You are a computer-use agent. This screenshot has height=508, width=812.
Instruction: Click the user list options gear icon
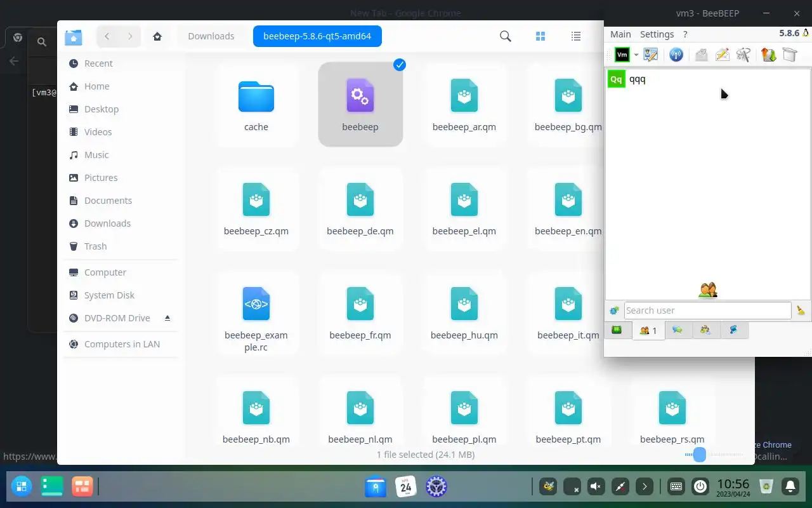tap(614, 311)
